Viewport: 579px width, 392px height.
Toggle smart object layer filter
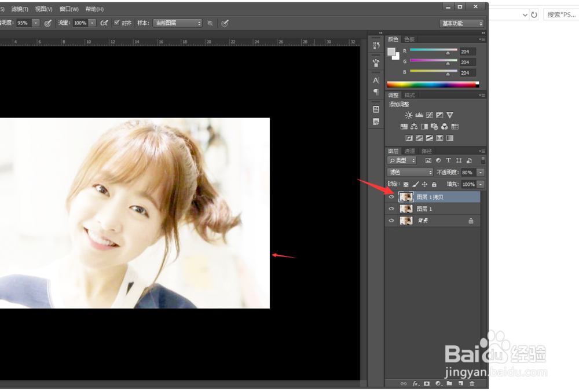coord(469,160)
